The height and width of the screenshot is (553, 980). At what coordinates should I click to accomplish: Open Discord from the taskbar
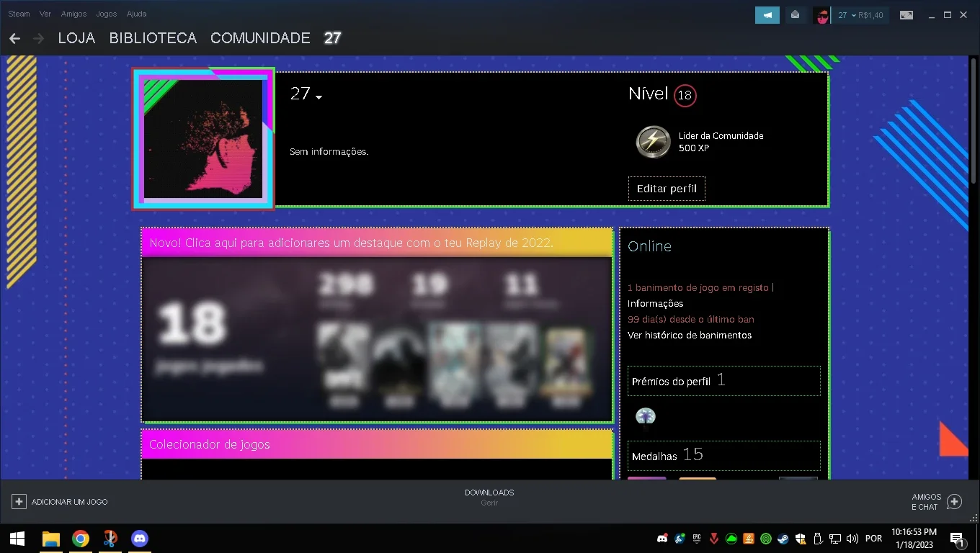tap(139, 539)
